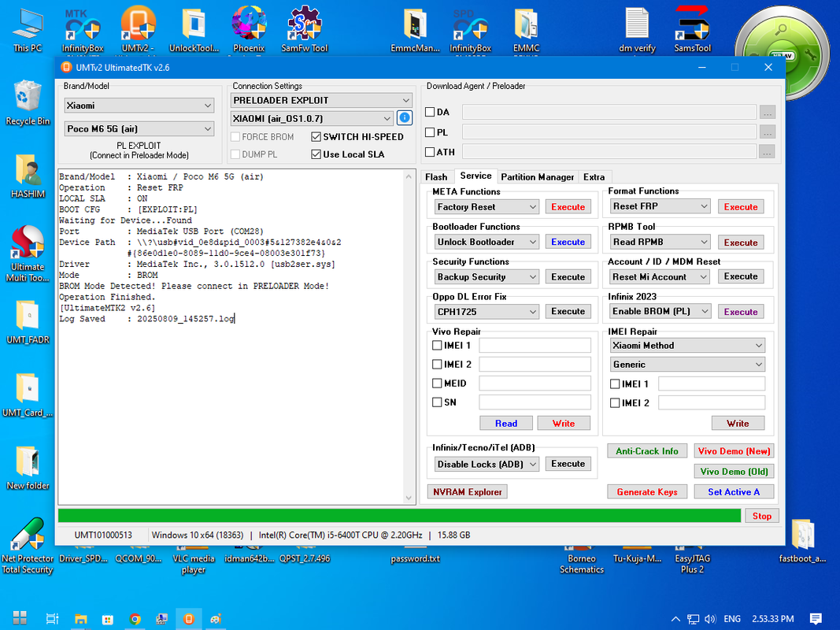Image resolution: width=840 pixels, height=630 pixels.
Task: Click log scrollbar down arrow
Action: (409, 498)
